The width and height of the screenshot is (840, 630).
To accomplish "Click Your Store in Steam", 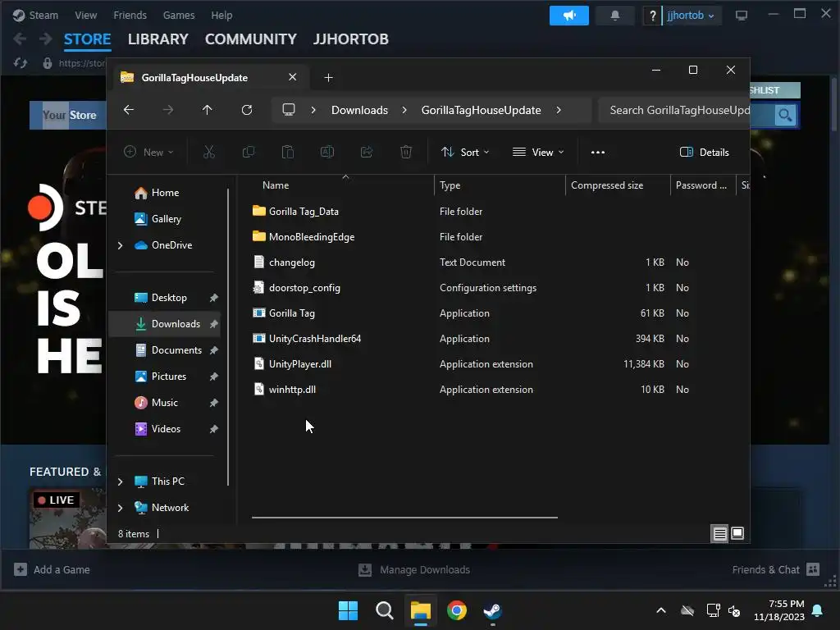I will (69, 115).
